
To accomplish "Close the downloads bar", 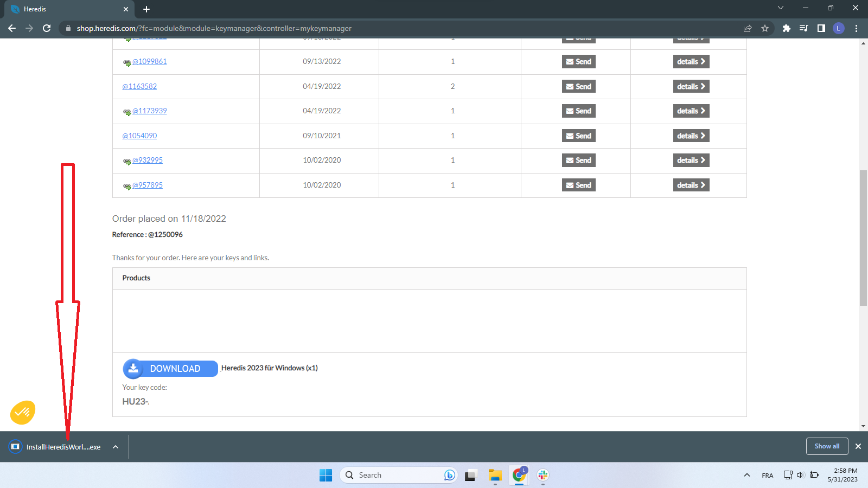I will tap(858, 446).
